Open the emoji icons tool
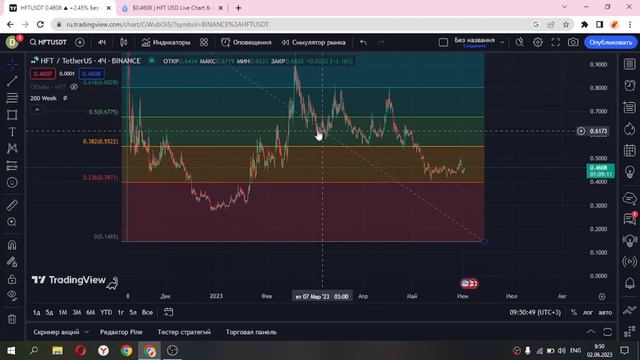 click(12, 182)
